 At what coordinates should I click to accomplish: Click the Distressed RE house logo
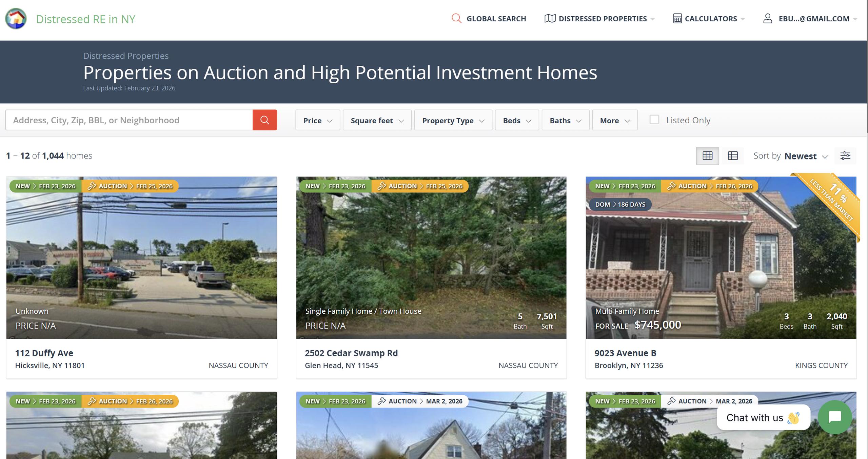click(16, 19)
